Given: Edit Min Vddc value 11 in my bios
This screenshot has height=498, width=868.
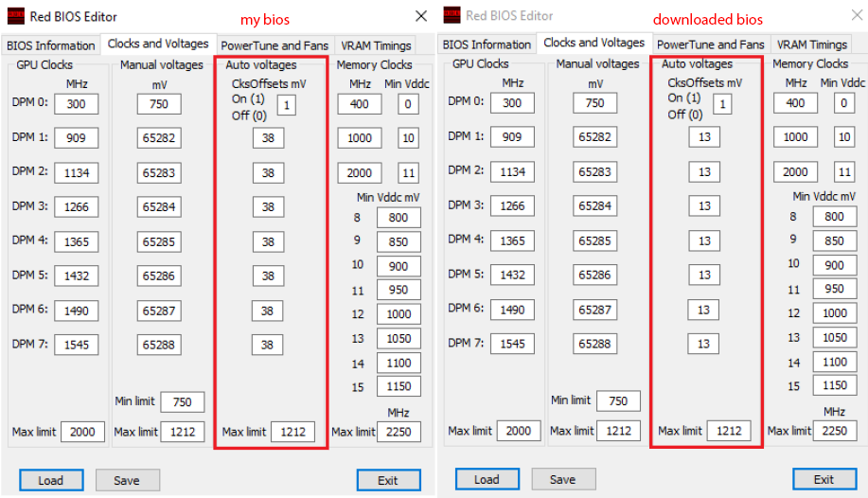Looking at the screenshot, I should pyautogui.click(x=408, y=173).
